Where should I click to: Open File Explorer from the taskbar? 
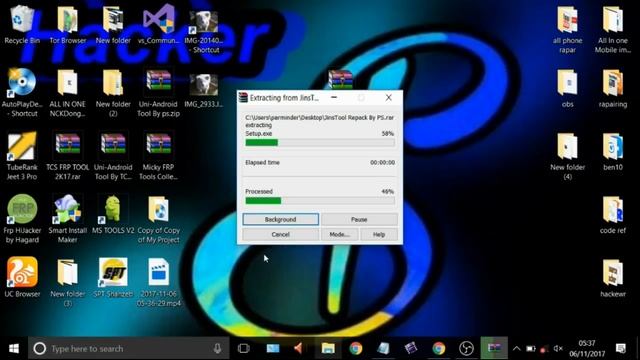point(328,348)
